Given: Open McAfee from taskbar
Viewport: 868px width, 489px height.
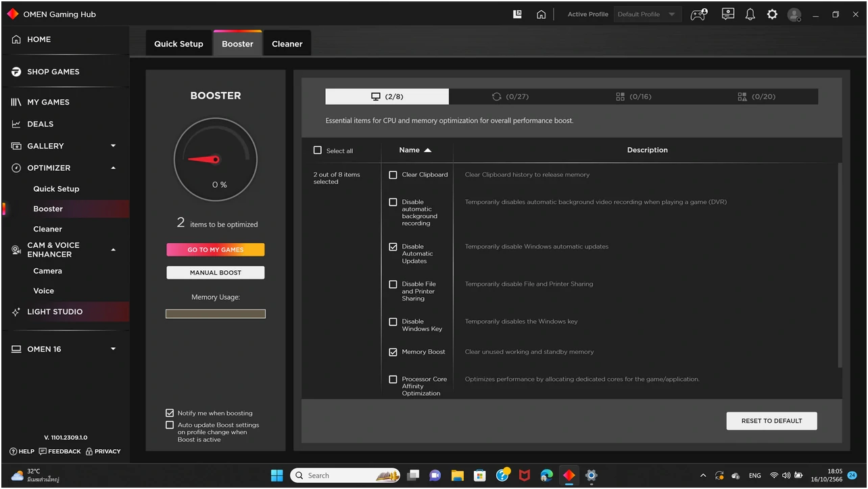Looking at the screenshot, I should click(525, 475).
